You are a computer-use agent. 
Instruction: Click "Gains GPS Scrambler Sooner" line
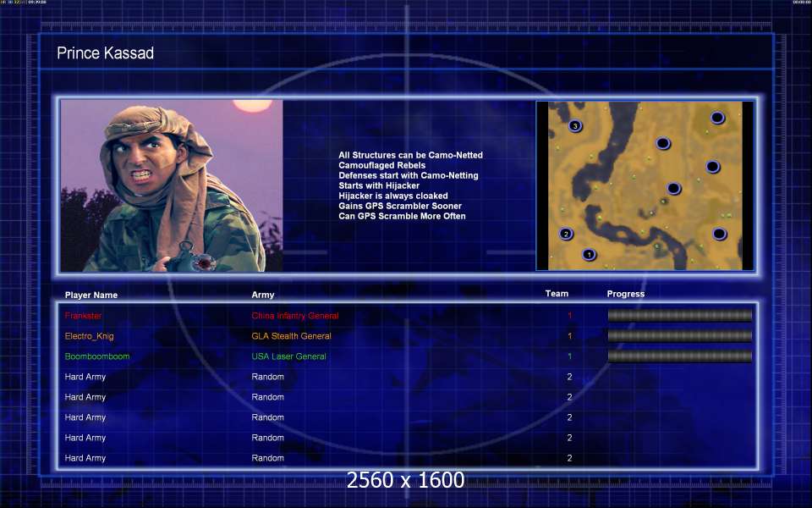click(x=400, y=206)
